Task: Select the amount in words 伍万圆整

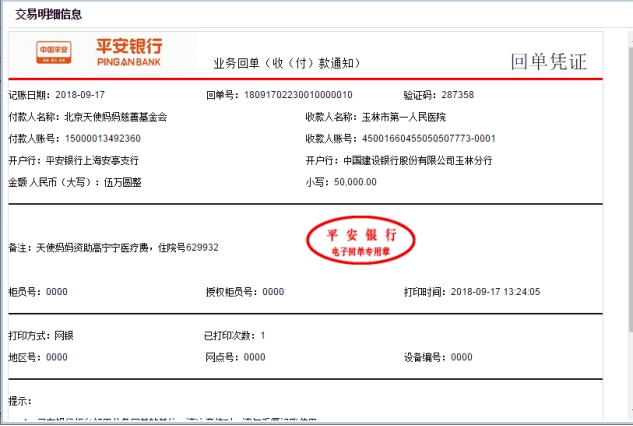Action: (123, 182)
